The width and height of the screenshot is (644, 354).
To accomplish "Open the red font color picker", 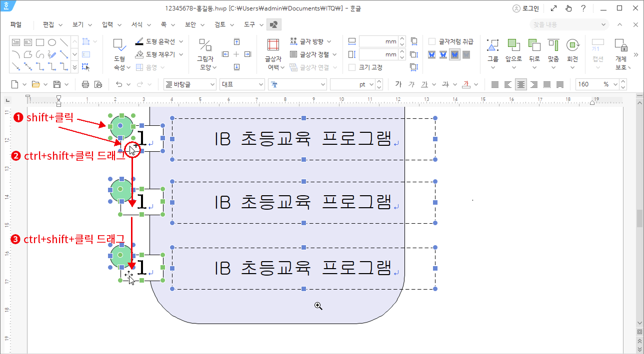I will tap(466, 84).
